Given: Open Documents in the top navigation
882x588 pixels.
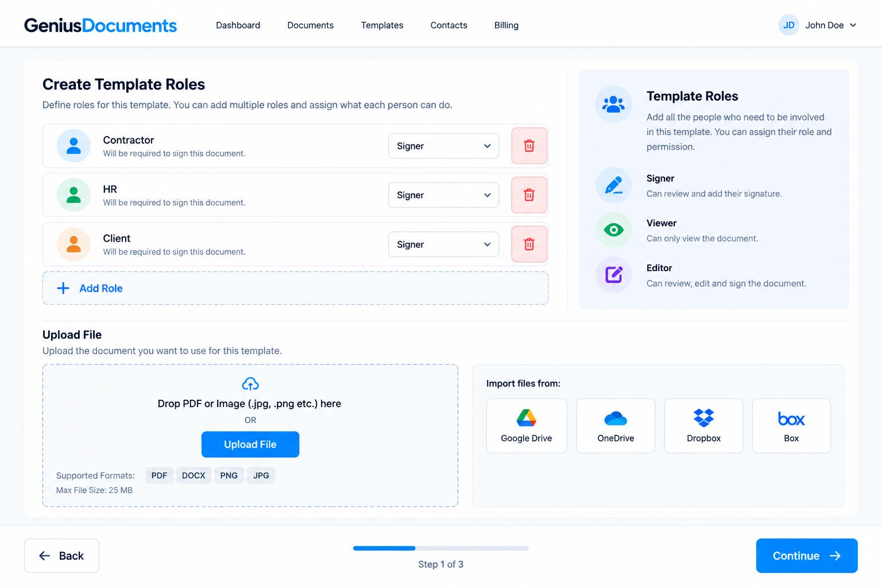Looking at the screenshot, I should (x=310, y=25).
